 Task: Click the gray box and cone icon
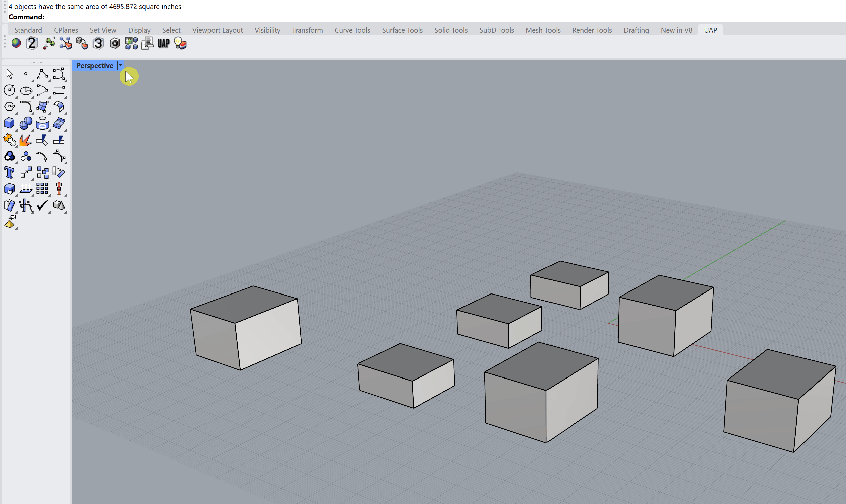59,205
